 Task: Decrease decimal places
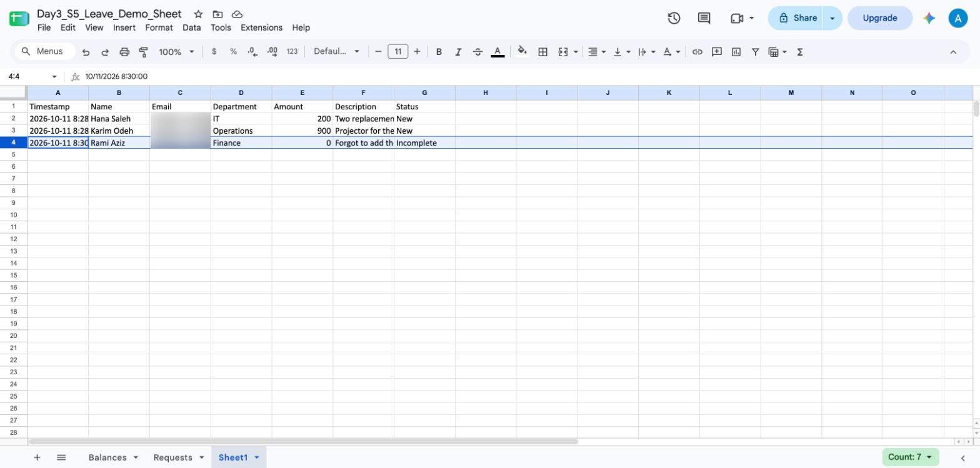click(x=252, y=52)
